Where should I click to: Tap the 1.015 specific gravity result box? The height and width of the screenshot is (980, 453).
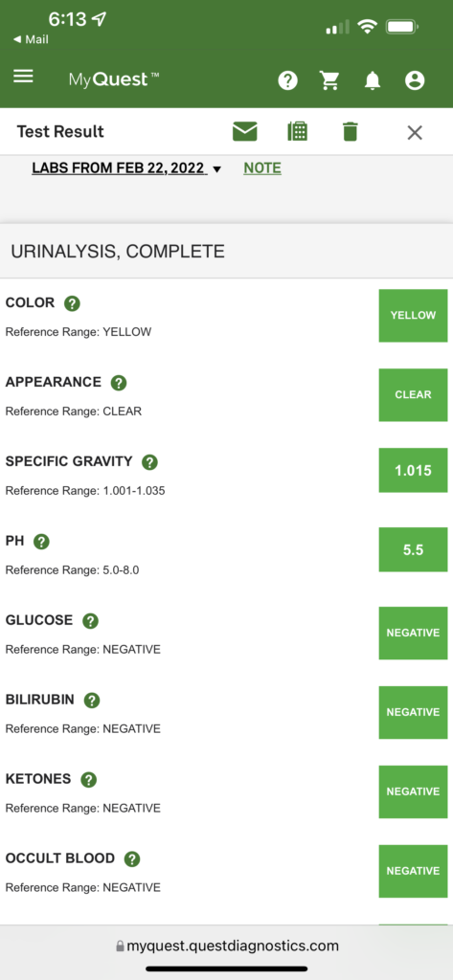tap(413, 470)
